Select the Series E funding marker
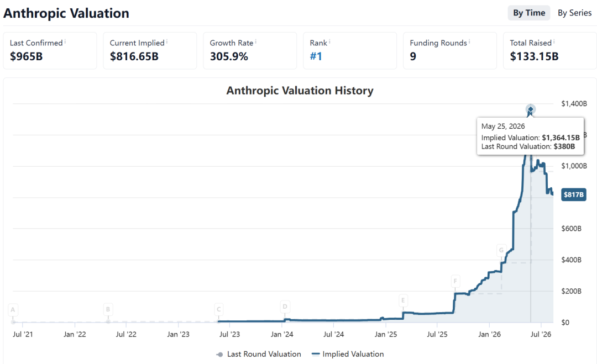Screen dimensions: 597x364 (403, 300)
